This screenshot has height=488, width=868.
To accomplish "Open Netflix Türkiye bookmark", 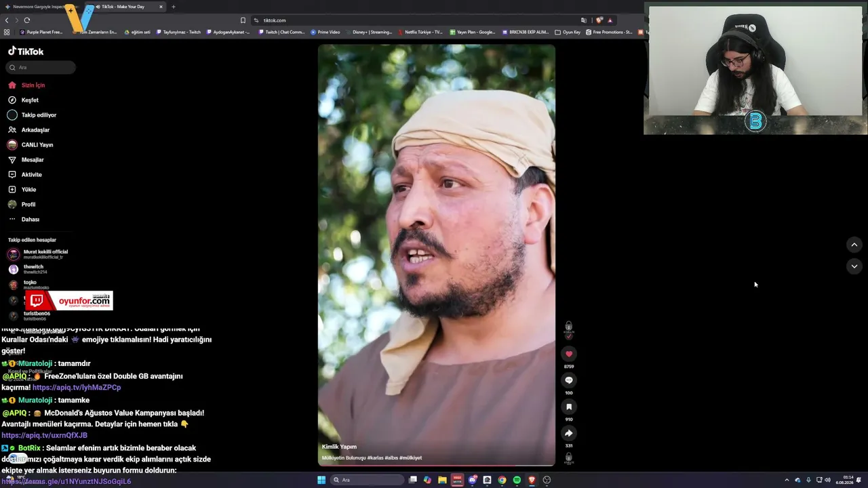I will (421, 32).
